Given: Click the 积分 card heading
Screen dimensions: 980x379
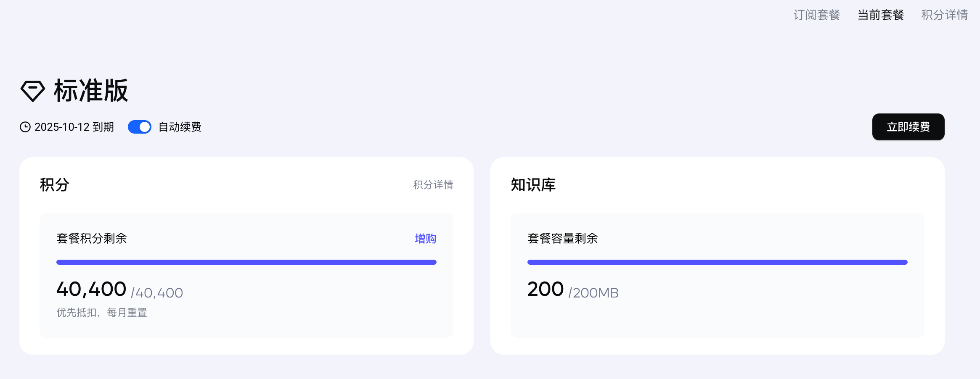Looking at the screenshot, I should pyautogui.click(x=55, y=185).
